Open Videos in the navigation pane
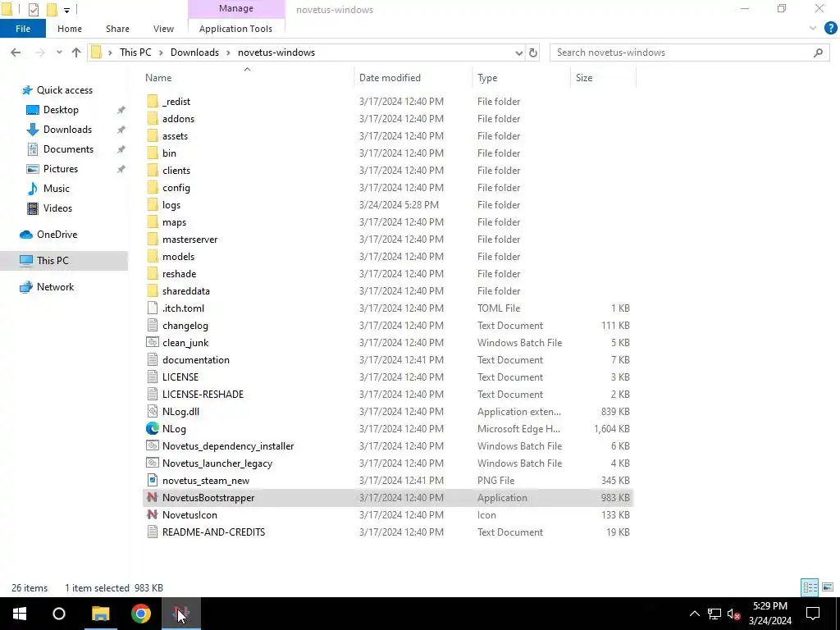 [x=57, y=208]
